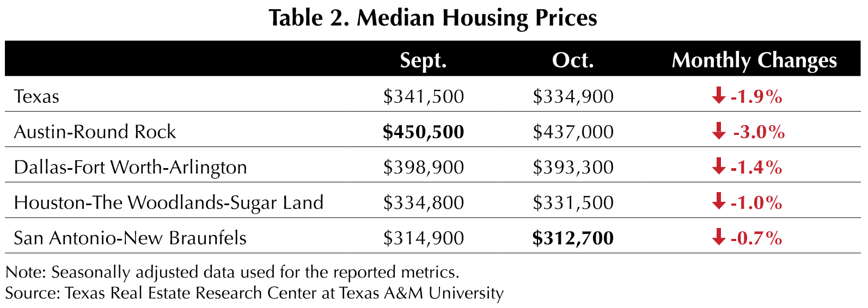Click the red arrow in Dallas-Fort Worth-Arlington row
This screenshot has height=308, width=868.
[718, 166]
